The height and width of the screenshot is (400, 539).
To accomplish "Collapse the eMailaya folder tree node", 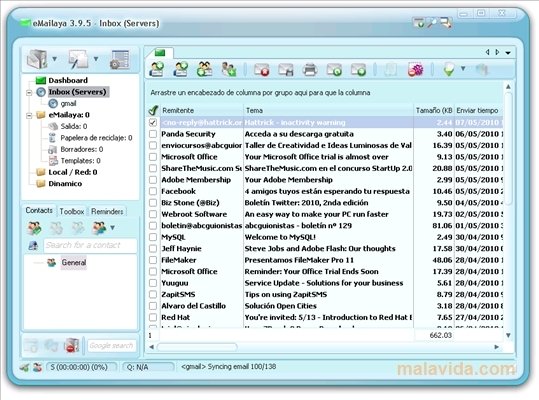I will pyautogui.click(x=30, y=115).
